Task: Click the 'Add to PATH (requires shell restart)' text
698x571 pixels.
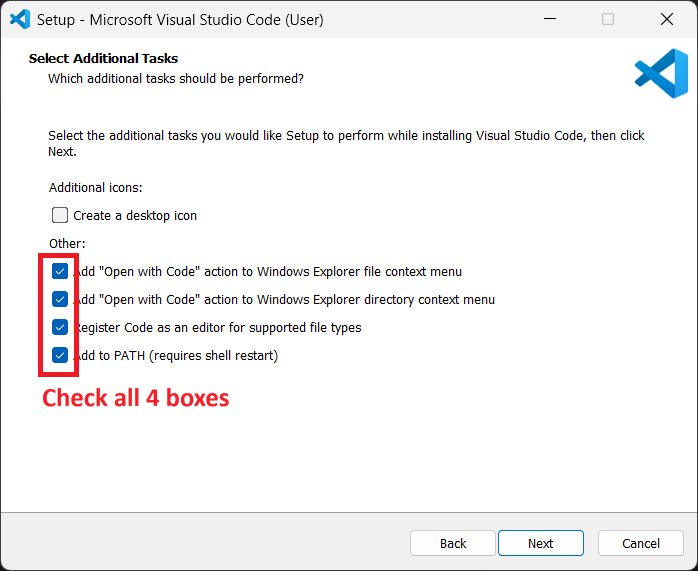Action: (176, 356)
